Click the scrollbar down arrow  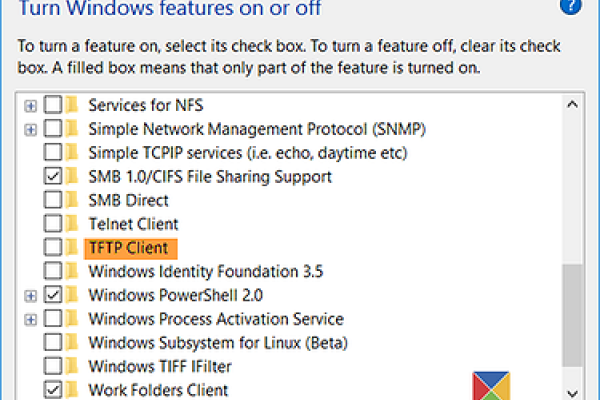point(572,391)
